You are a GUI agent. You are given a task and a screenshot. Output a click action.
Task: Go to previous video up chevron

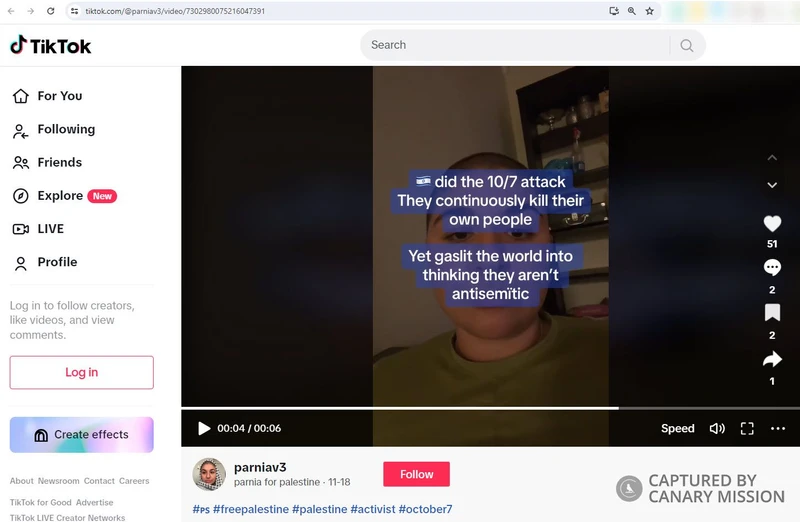click(772, 158)
